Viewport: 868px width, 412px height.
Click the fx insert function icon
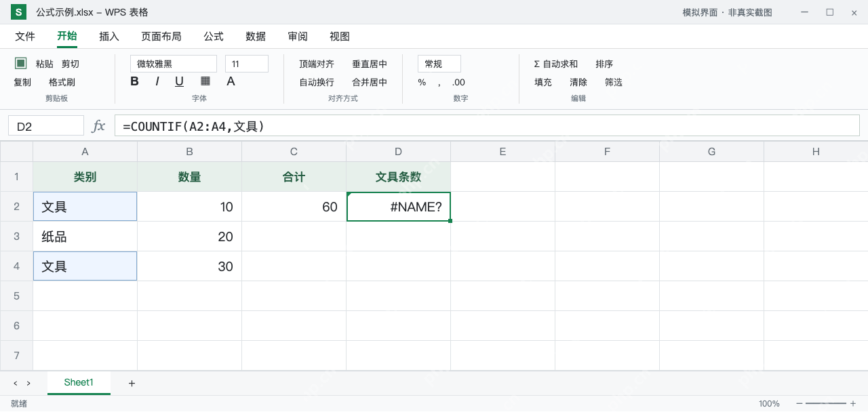pyautogui.click(x=99, y=125)
